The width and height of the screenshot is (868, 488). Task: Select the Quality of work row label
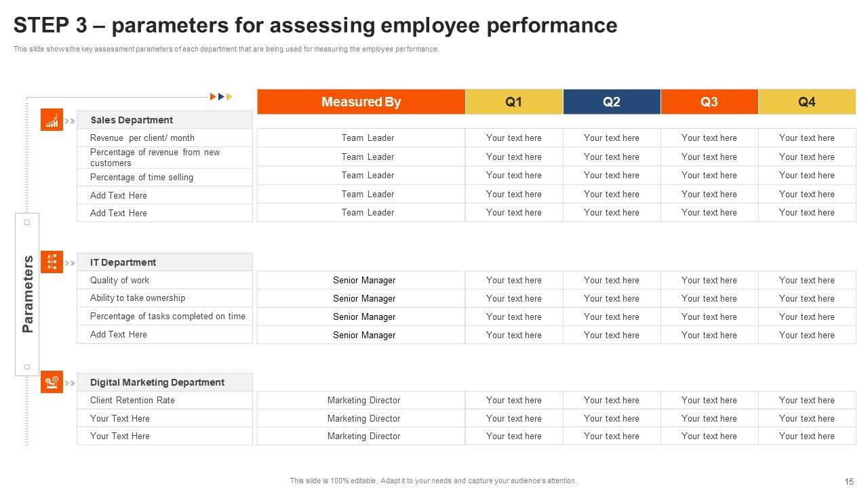pyautogui.click(x=119, y=280)
